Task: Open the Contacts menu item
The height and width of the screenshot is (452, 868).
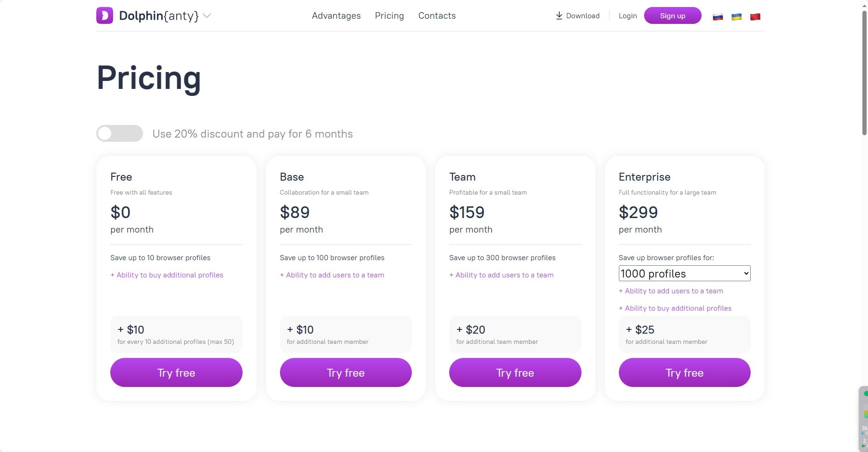Action: tap(437, 15)
